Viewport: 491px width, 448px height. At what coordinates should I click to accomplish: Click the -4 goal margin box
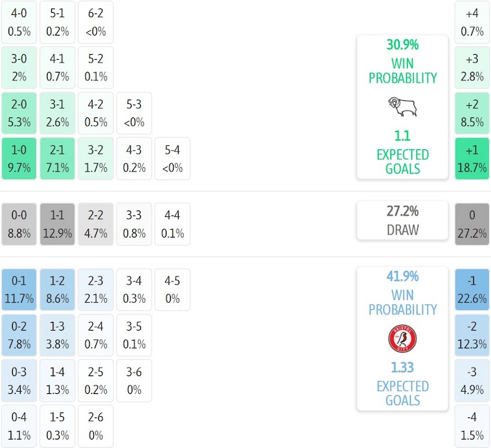pos(472,425)
